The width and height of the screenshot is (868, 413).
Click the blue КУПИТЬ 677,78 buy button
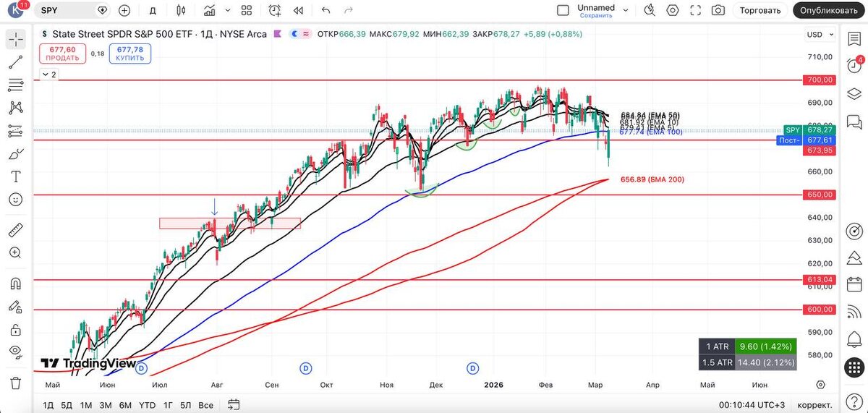129,53
